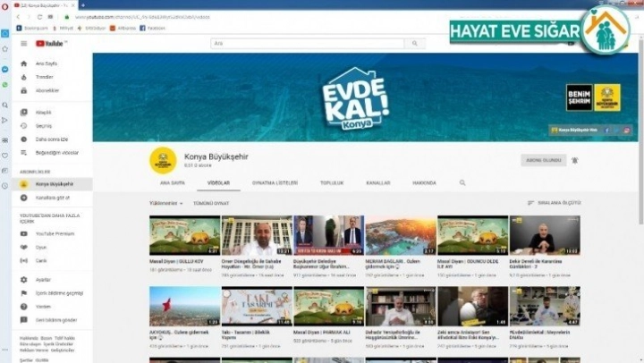644x363 pixels.
Task: Go to Ana Sayfa in the sidebar
Action: (46, 63)
